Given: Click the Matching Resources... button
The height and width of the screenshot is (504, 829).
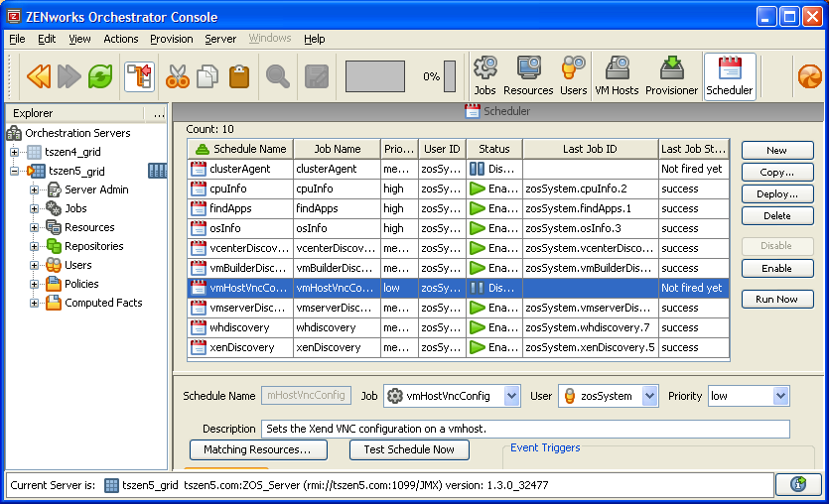Looking at the screenshot, I should point(258,449).
